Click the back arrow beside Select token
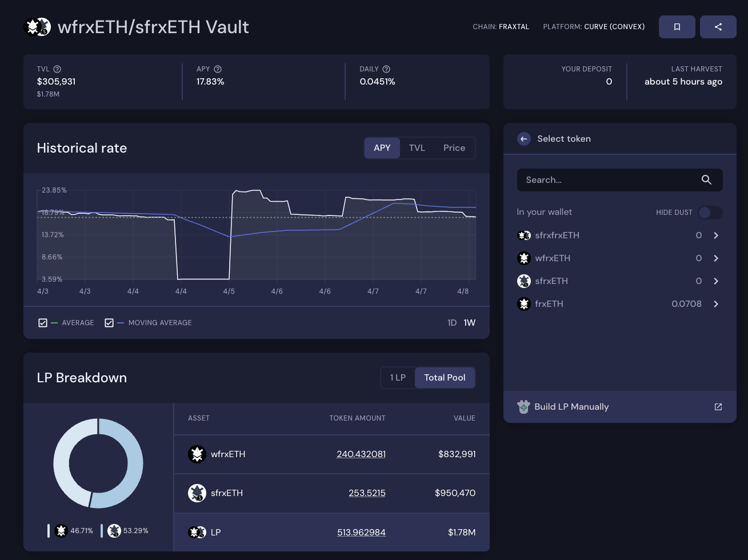 tap(523, 139)
